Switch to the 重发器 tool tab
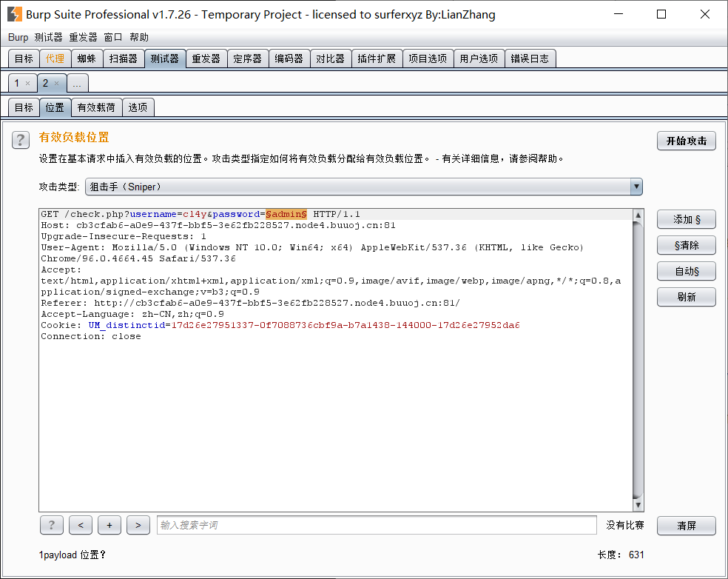This screenshot has width=728, height=579. pos(206,58)
